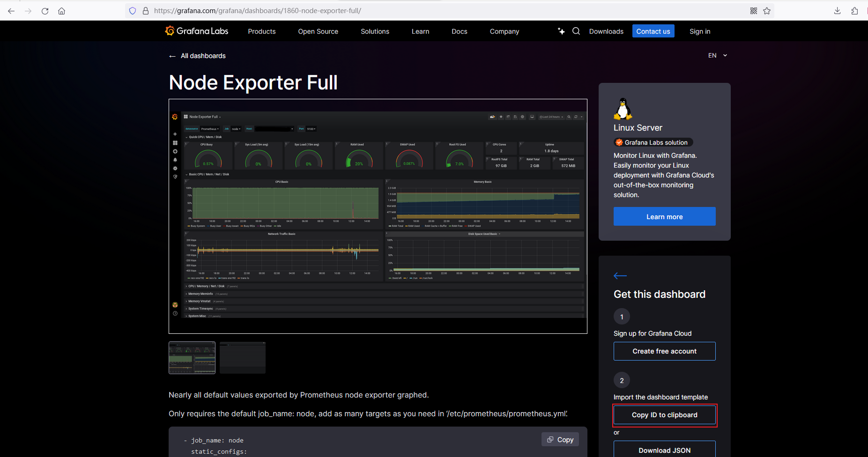Click the QR code icon in address bar
868x457 pixels.
(754, 11)
